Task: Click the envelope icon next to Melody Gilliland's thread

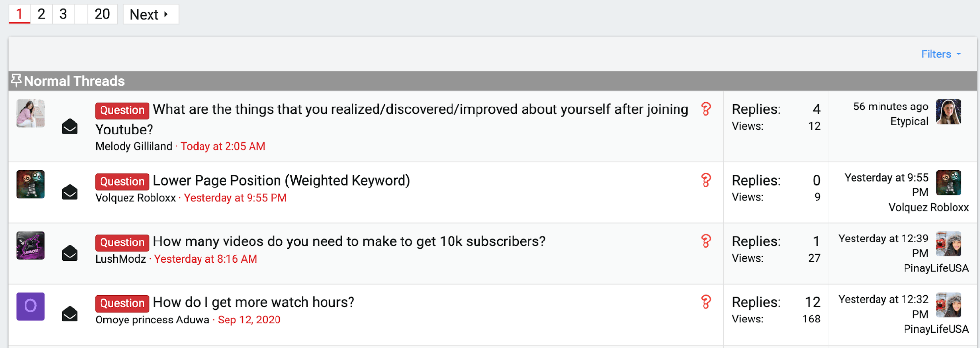Action: point(70,127)
